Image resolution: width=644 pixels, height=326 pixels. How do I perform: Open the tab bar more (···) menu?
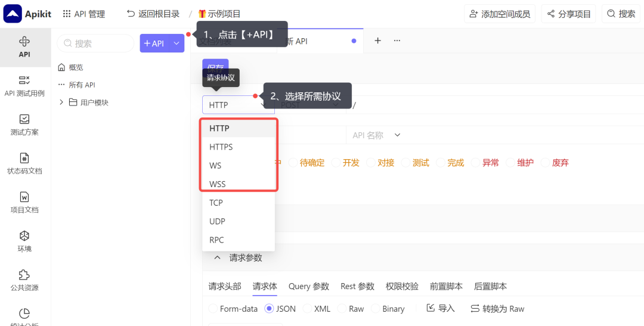coord(397,41)
